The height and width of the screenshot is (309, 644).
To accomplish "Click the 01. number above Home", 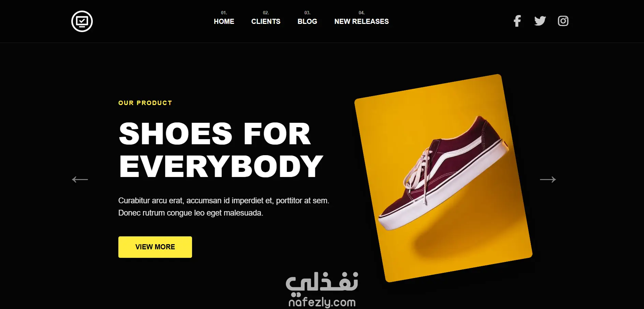I will point(224,13).
